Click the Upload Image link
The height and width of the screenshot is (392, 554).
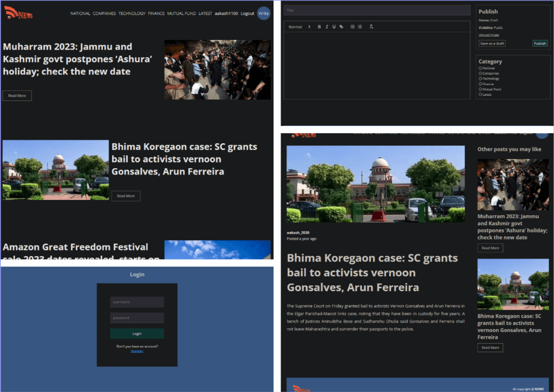pos(489,35)
